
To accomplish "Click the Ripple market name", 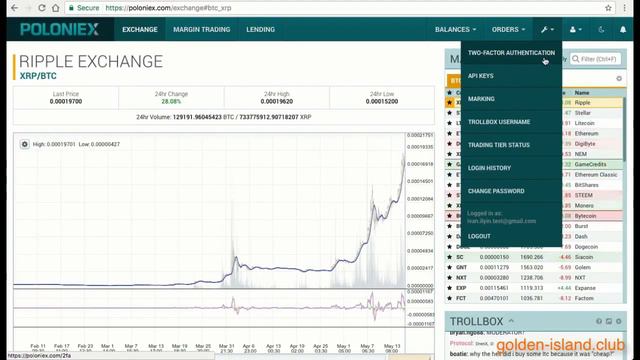I will pos(582,102).
